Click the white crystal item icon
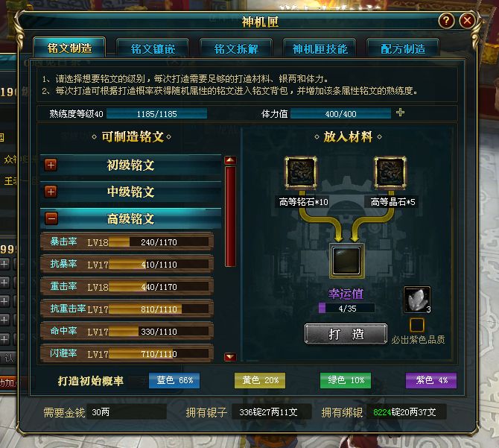 point(417,300)
